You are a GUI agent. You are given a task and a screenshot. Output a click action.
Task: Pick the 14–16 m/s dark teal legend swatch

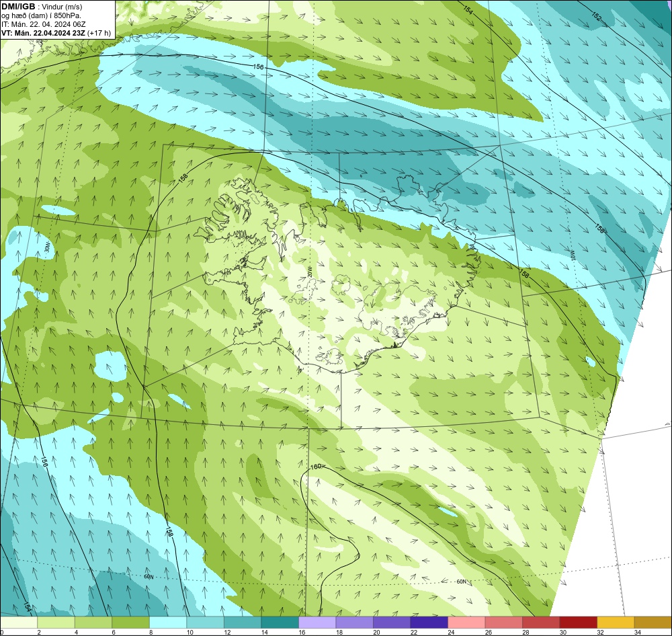pos(280,623)
